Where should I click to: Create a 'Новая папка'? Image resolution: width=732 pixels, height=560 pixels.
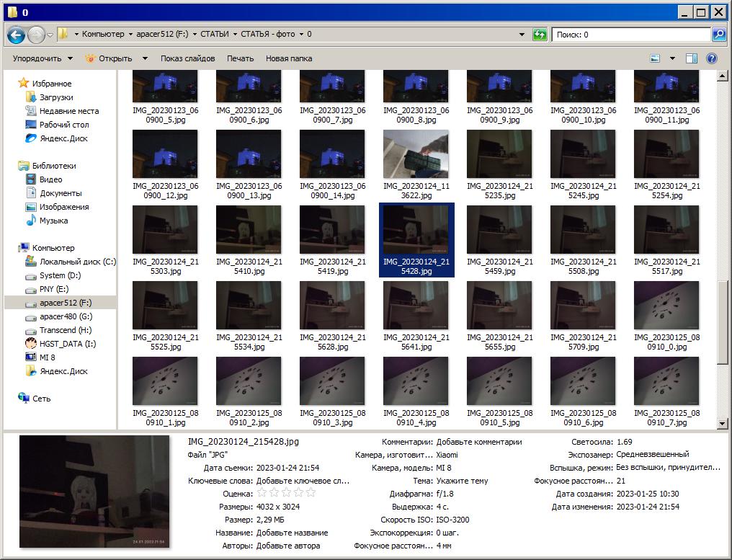click(289, 58)
